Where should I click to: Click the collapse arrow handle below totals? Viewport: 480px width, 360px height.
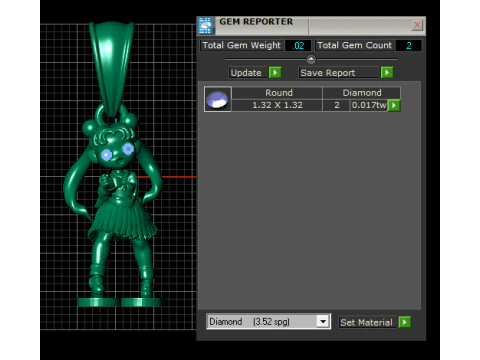311,59
